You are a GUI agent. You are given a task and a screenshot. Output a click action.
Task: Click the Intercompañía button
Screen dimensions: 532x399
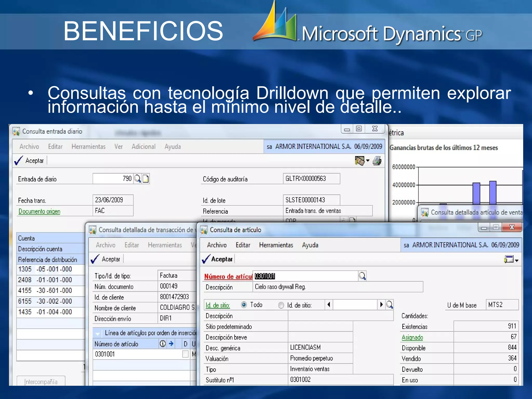[x=41, y=381]
